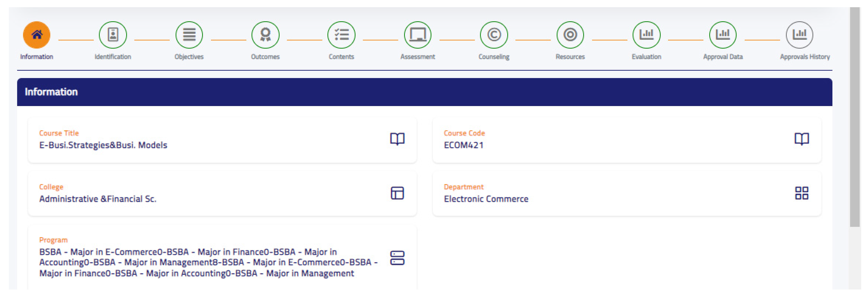Image resolution: width=868 pixels, height=299 pixels.
Task: Click the Approvals History label
Action: pyautogui.click(x=805, y=57)
